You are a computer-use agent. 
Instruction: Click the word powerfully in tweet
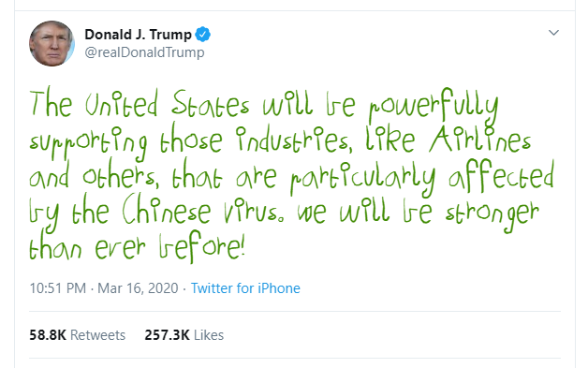[x=434, y=107]
